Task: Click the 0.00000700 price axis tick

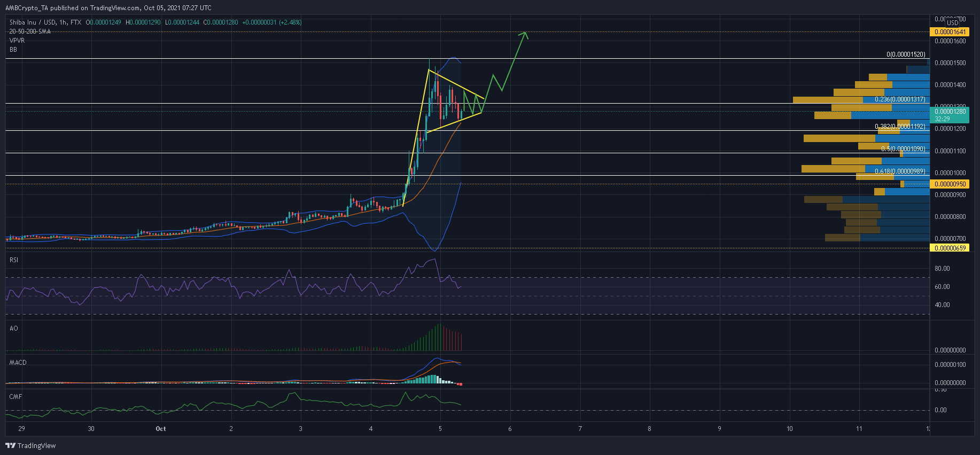Action: point(950,239)
